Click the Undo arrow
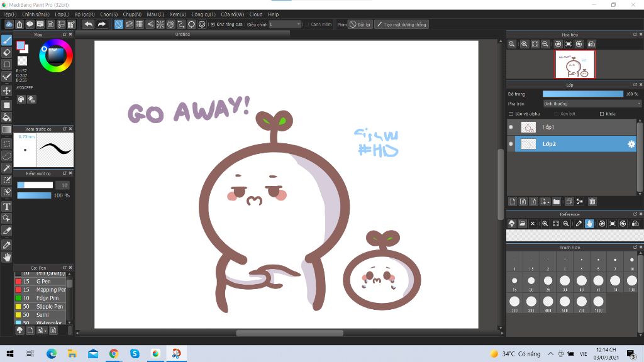 pos(88,25)
